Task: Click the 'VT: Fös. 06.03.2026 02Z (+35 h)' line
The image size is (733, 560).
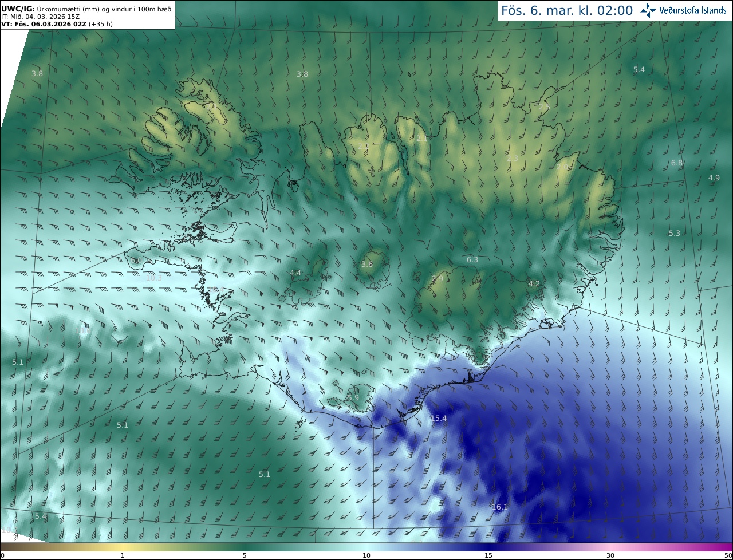Action: coord(56,24)
